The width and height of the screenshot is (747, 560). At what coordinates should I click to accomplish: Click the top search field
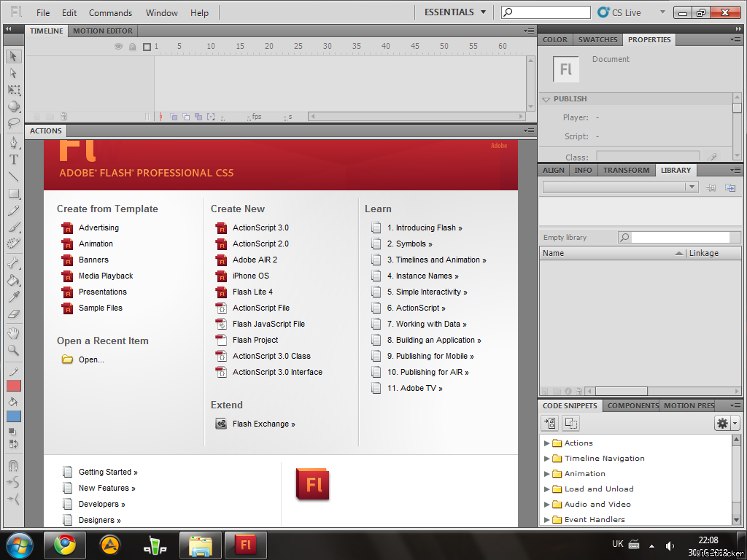click(546, 12)
